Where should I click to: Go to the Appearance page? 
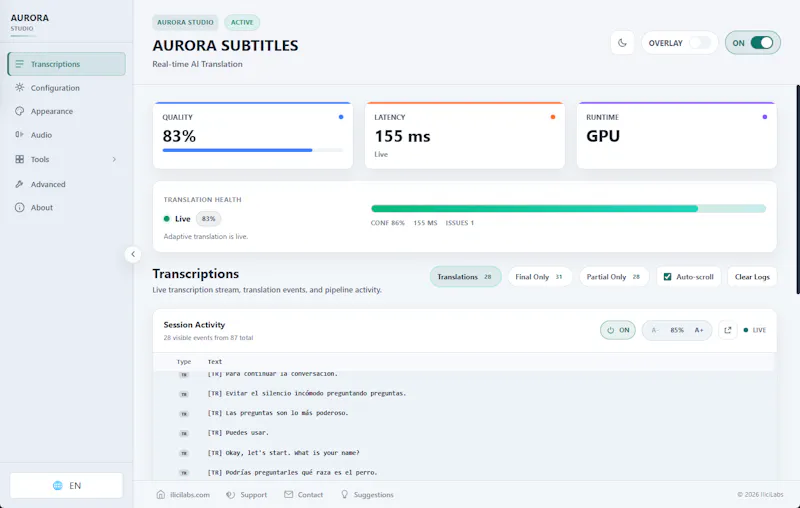point(66,111)
